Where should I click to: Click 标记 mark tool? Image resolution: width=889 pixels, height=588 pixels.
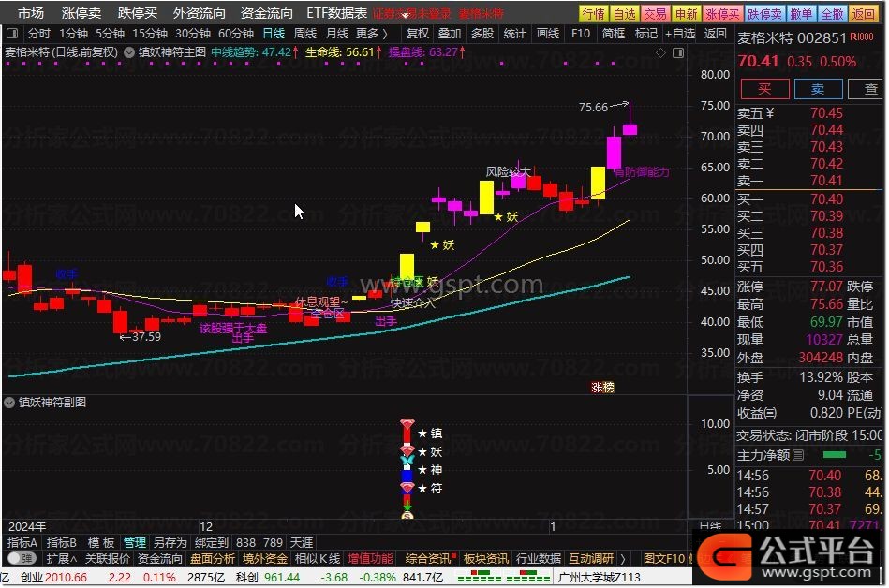(645, 34)
